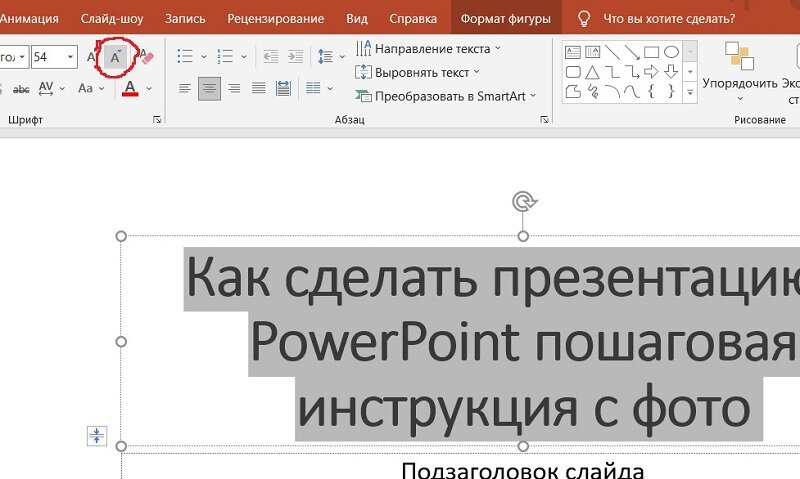Image resolution: width=800 pixels, height=479 pixels.
Task: Increase the list indent level
Action: (x=295, y=56)
